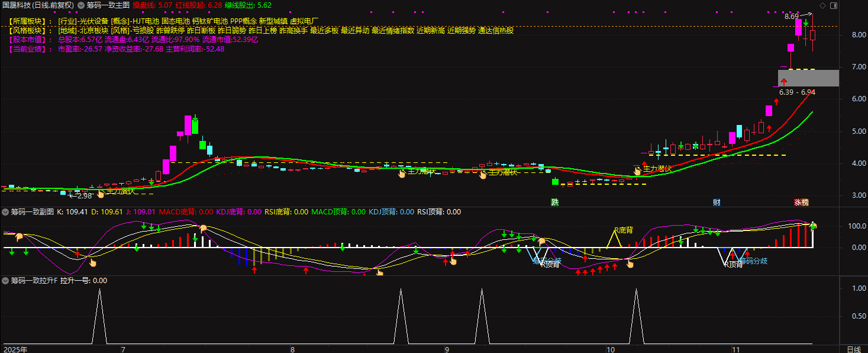Click the 涨榜 event marker

click(x=801, y=202)
